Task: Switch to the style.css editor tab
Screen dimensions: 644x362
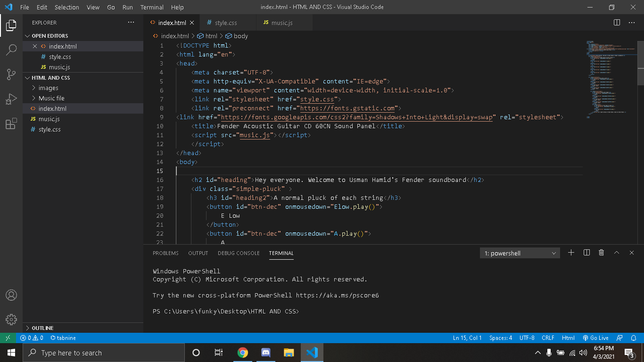Action: [226, 23]
